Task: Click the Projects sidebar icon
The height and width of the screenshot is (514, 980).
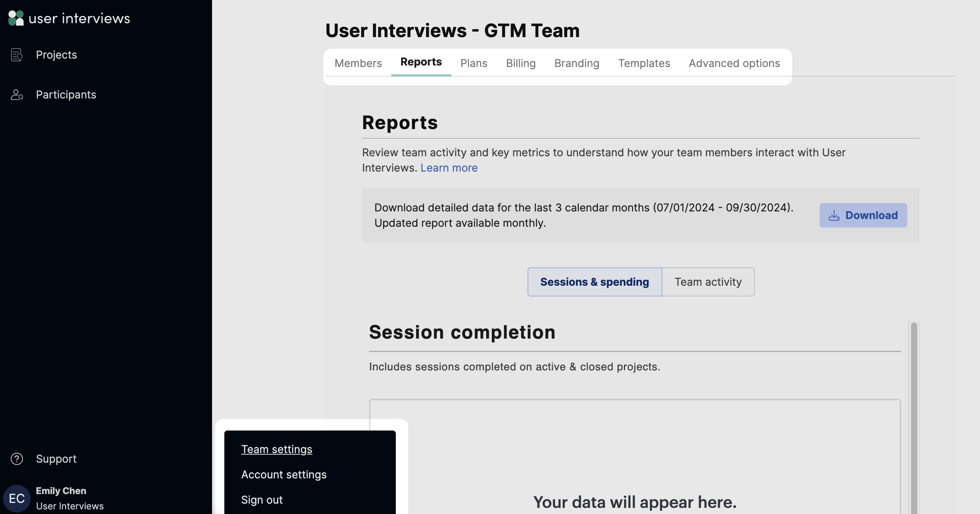Action: pyautogui.click(x=17, y=55)
